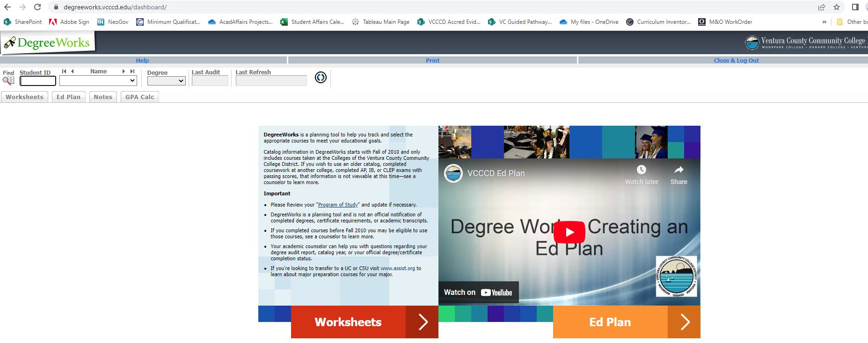Click Close & Log Out
Image resolution: width=868 pixels, height=343 pixels.
[737, 60]
